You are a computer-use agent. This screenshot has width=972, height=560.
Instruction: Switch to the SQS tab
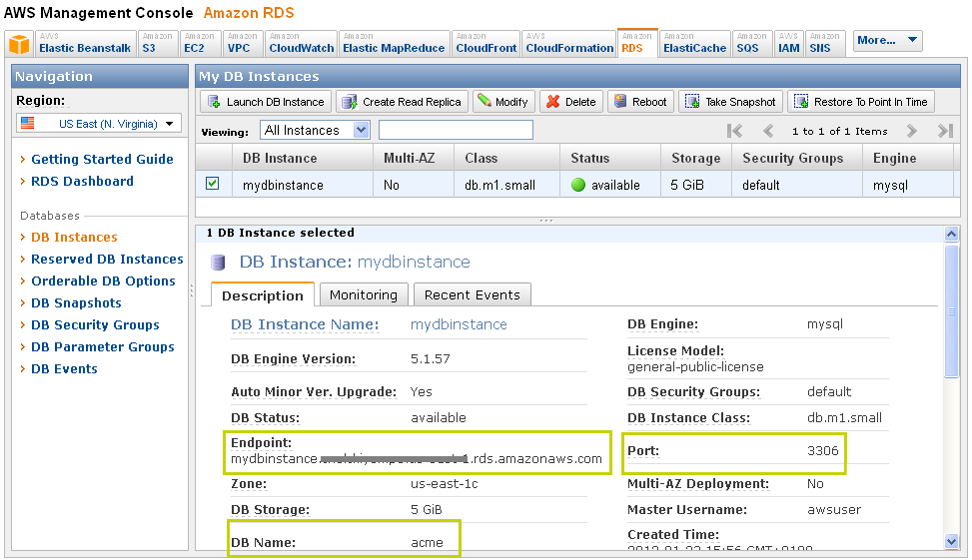coord(752,43)
